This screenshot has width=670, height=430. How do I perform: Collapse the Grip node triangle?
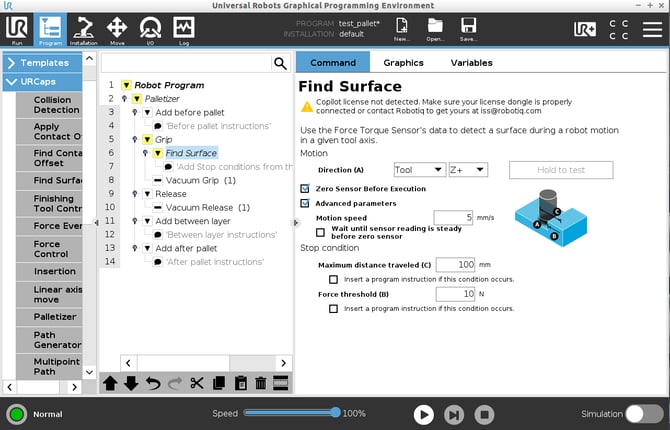click(x=147, y=139)
